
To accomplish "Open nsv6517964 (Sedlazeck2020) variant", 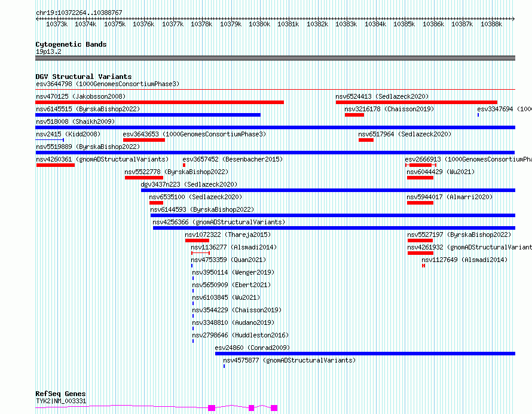I will tap(405, 134).
